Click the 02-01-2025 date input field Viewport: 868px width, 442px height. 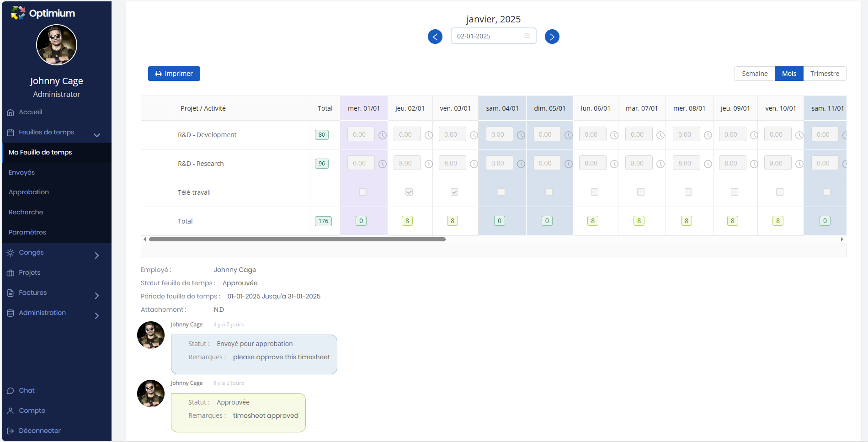tap(487, 36)
